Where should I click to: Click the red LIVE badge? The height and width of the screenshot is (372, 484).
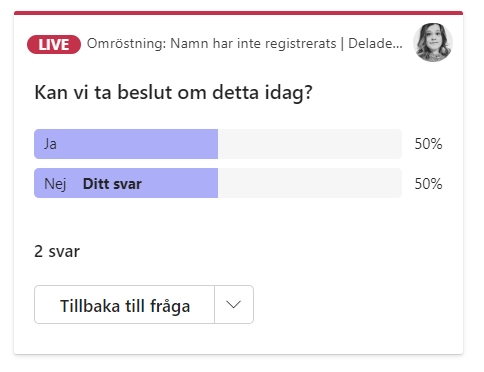pyautogui.click(x=54, y=44)
